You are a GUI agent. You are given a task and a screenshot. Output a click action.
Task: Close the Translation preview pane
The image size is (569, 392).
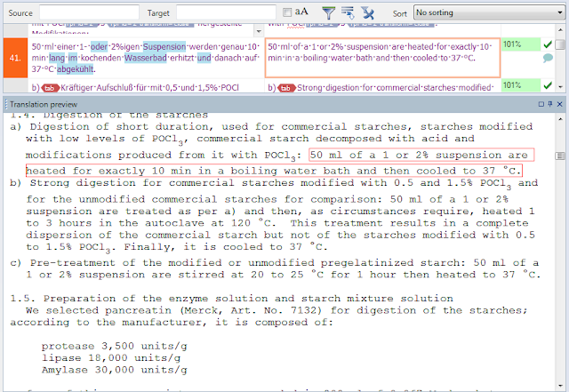(x=559, y=104)
